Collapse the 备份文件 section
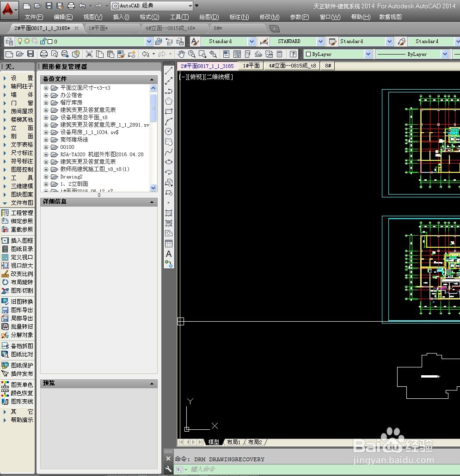Screen dimensions: 460x476 [x=152, y=79]
